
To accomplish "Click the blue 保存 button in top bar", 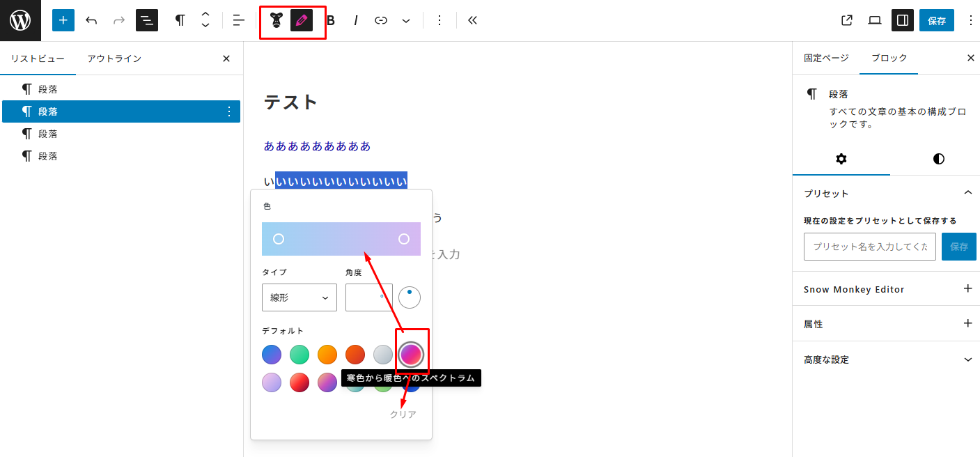I will pos(937,21).
